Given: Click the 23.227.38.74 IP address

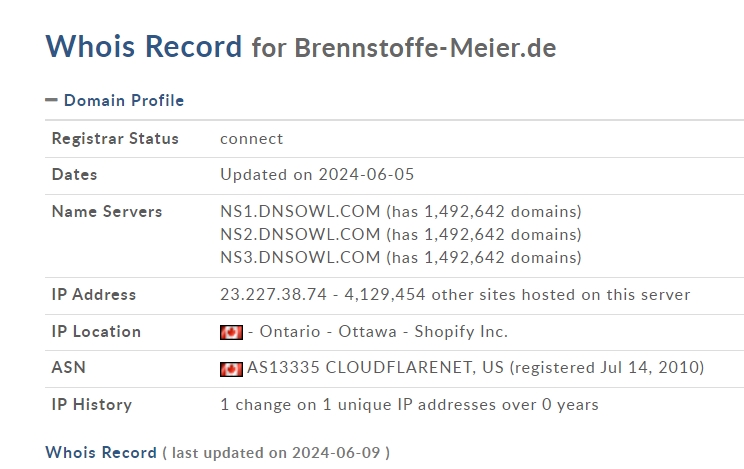Looking at the screenshot, I should click(x=273, y=295).
